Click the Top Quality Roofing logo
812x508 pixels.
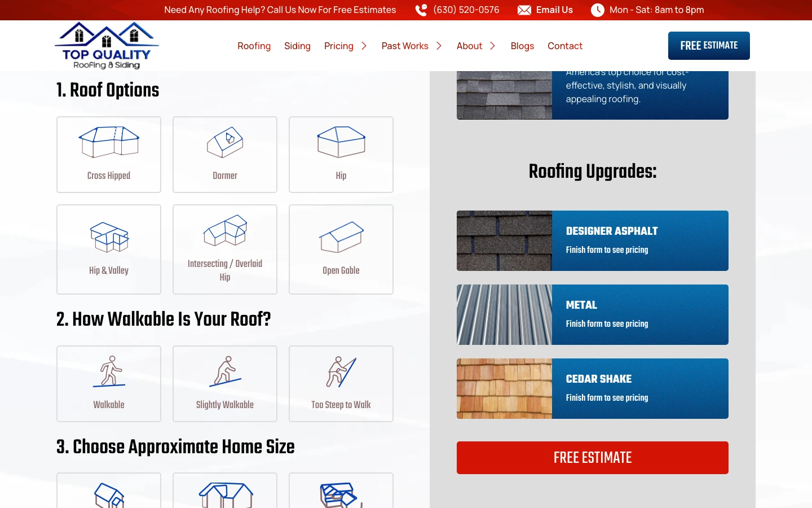click(x=106, y=45)
